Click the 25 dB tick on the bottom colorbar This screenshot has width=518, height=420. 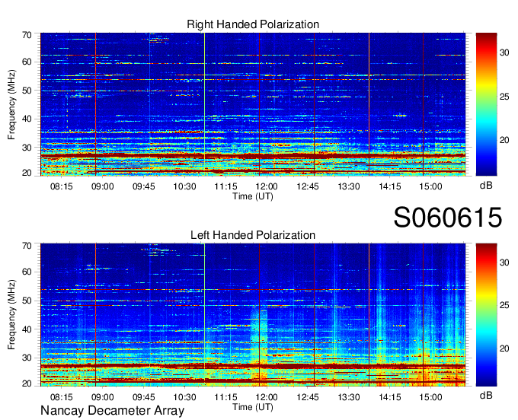click(x=504, y=306)
